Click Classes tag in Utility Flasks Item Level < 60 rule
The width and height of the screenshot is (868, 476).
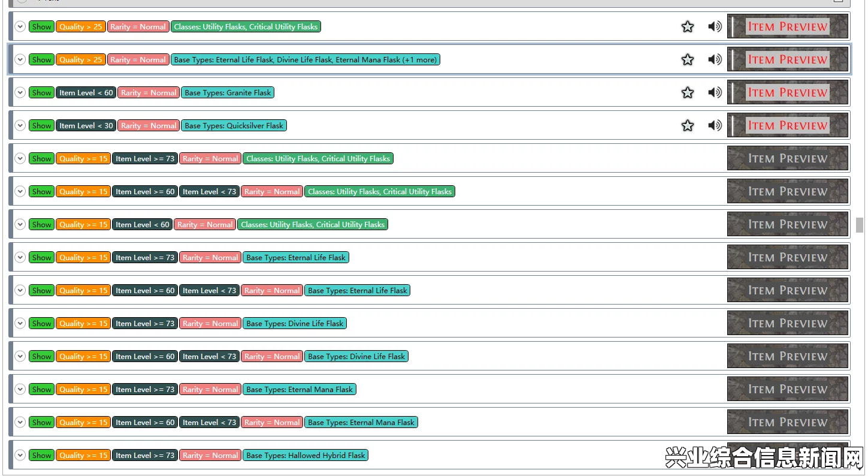point(313,224)
